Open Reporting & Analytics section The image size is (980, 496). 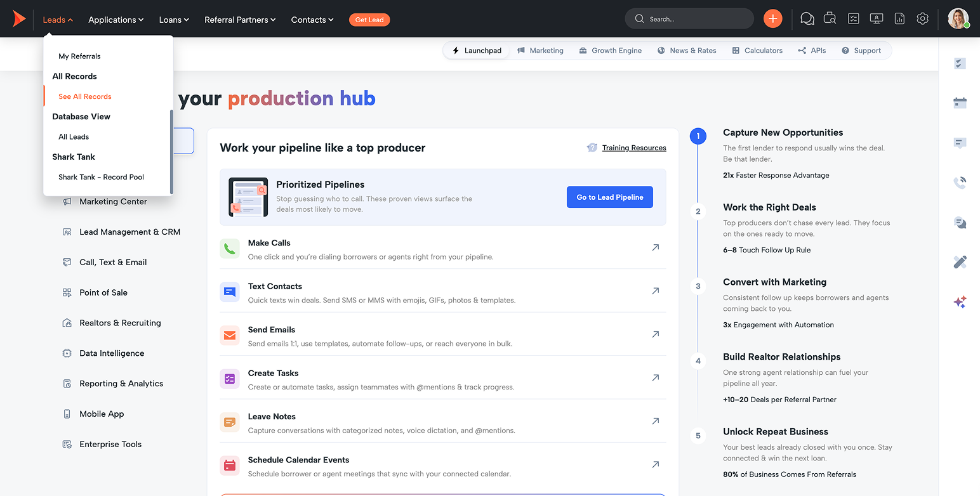121,384
